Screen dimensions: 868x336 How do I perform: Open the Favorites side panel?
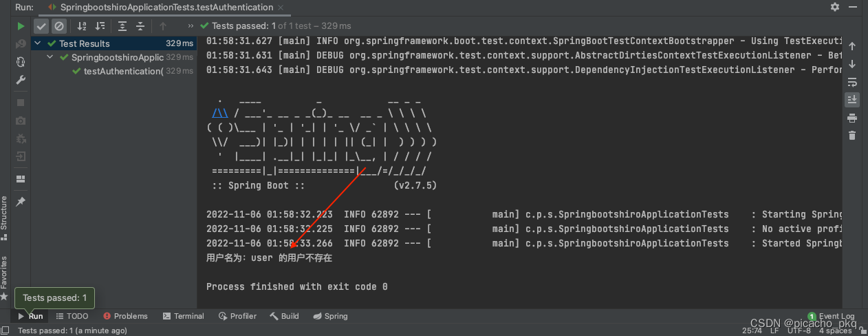point(5,277)
